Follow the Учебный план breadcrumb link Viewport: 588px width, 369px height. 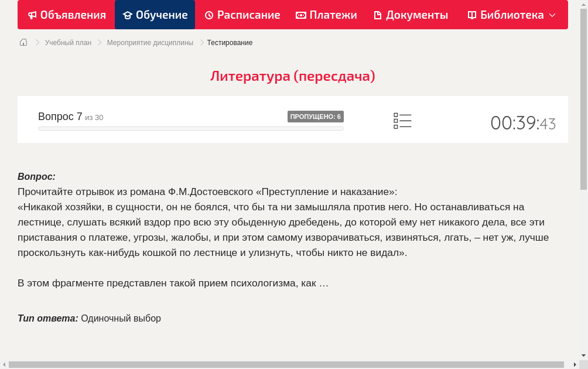coord(68,42)
